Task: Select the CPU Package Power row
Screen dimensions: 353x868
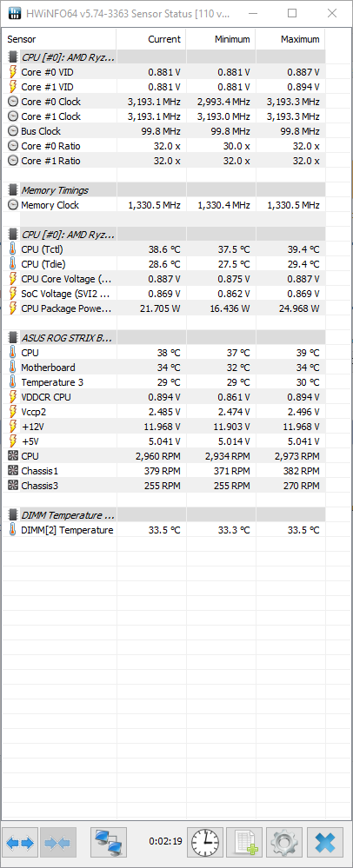Action: click(x=164, y=308)
